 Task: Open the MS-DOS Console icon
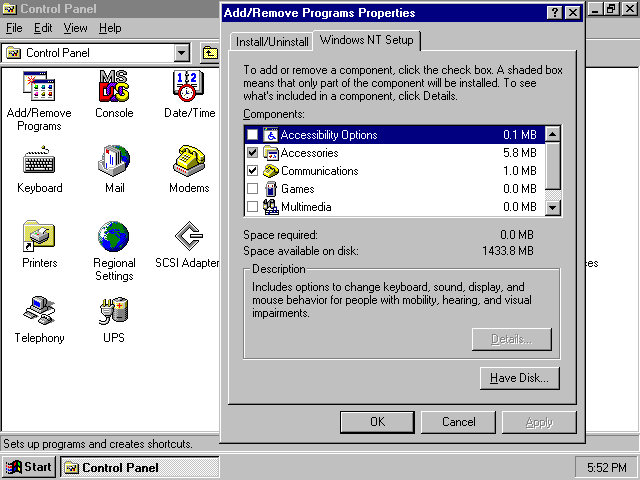click(114, 86)
